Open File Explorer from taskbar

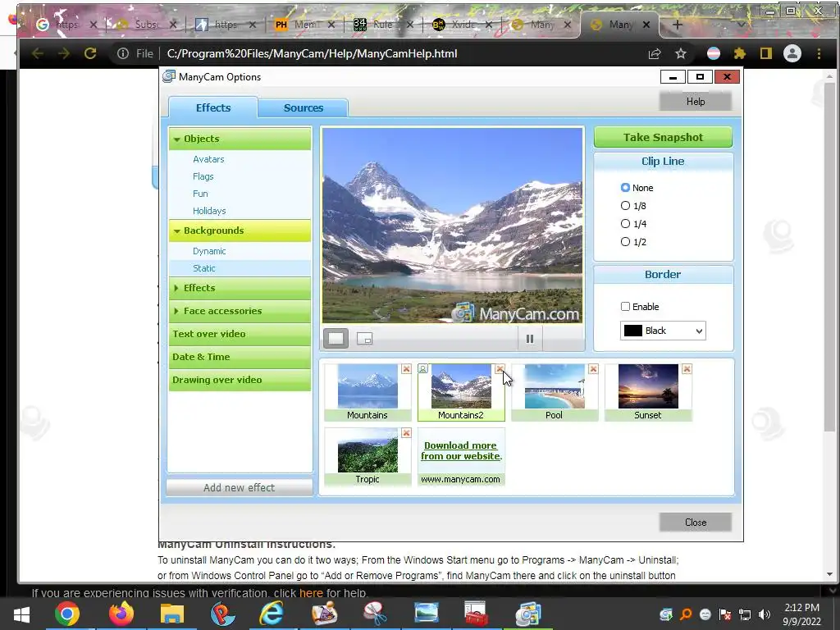point(172,614)
